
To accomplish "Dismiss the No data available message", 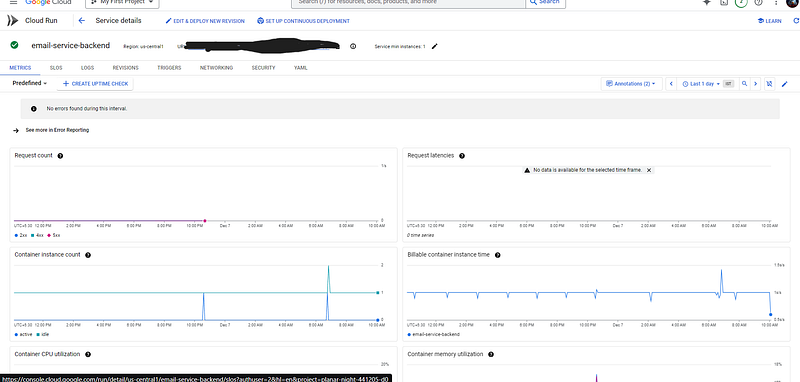I will [648, 170].
